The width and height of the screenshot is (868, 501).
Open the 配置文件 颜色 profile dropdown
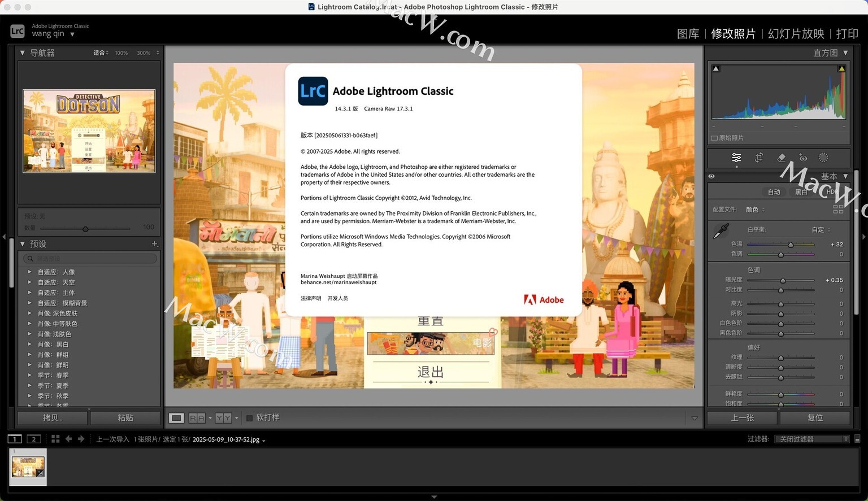[x=755, y=210]
